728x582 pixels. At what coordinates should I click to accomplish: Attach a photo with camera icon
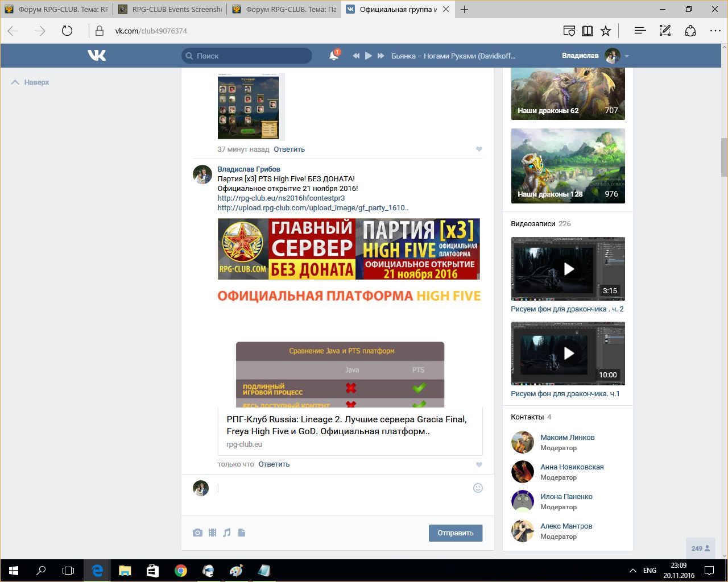(197, 533)
